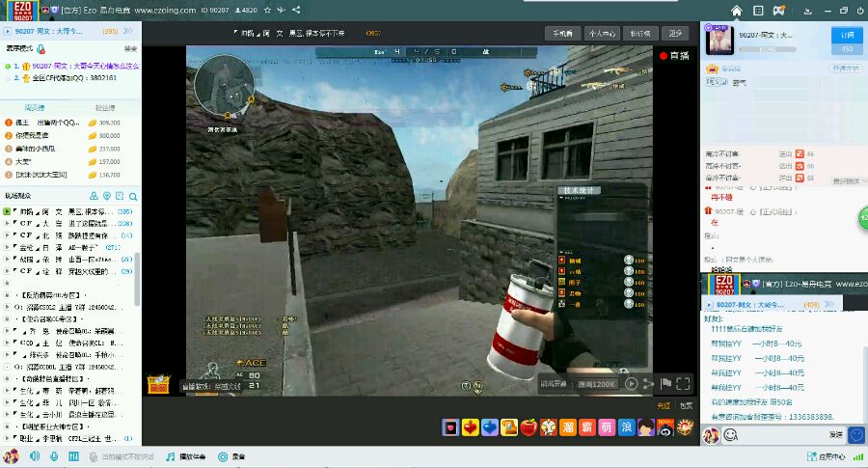Open the emoji picker in chat input
The width and height of the screenshot is (868, 468).
click(x=731, y=435)
